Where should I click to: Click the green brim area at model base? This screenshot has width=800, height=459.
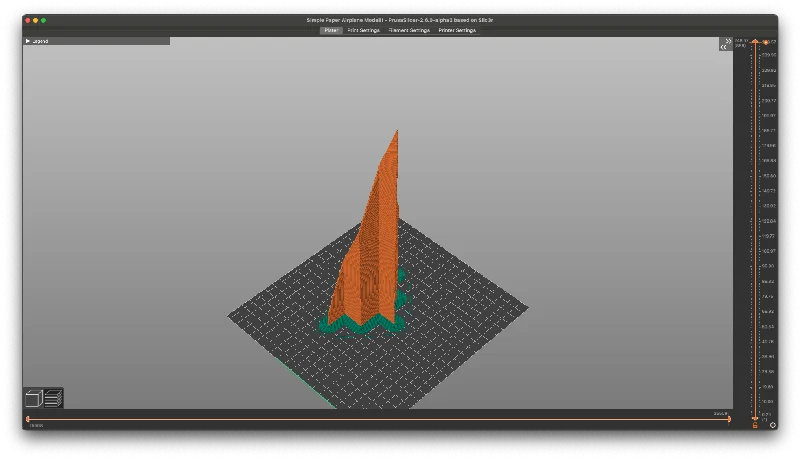362,326
